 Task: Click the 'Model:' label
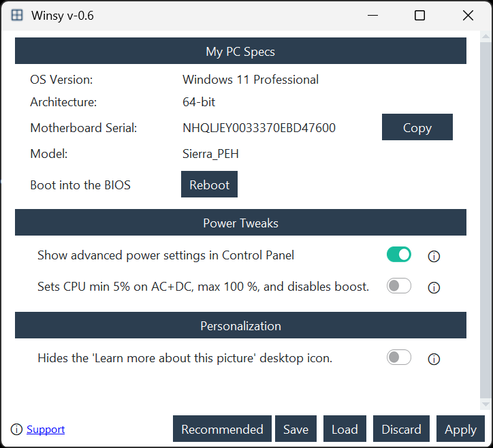pos(49,154)
